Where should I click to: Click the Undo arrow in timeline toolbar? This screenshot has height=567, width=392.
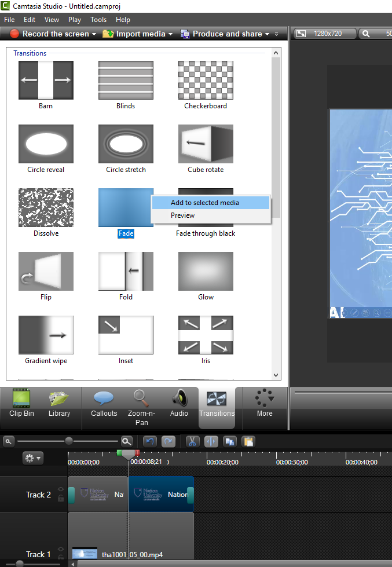click(x=151, y=441)
